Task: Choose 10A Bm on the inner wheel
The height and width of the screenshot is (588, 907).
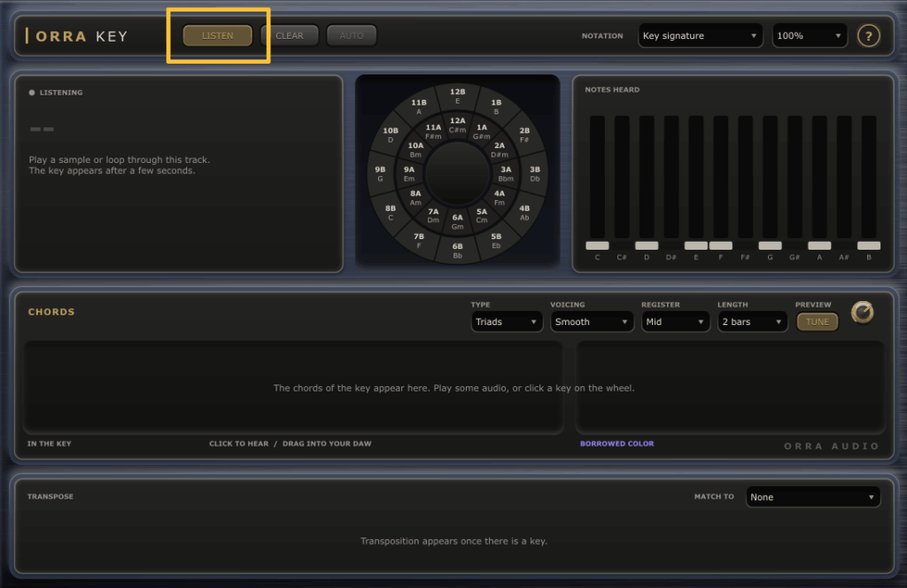Action: click(415, 149)
